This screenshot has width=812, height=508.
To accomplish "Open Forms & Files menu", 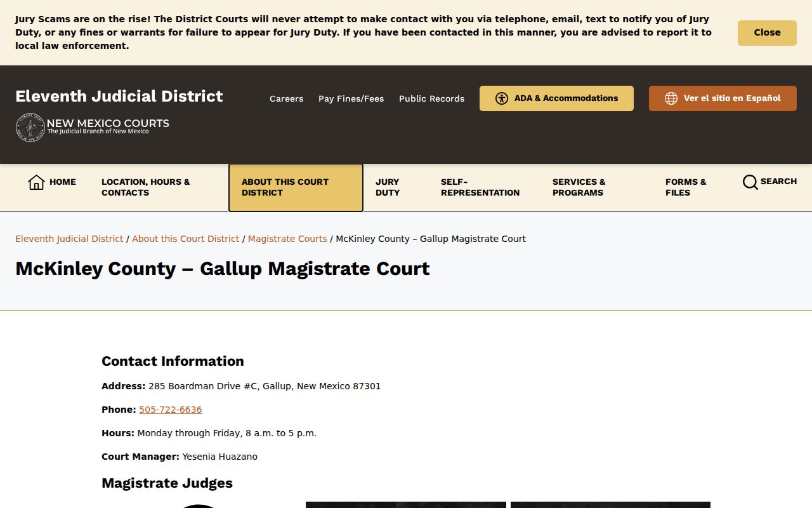I will [686, 187].
